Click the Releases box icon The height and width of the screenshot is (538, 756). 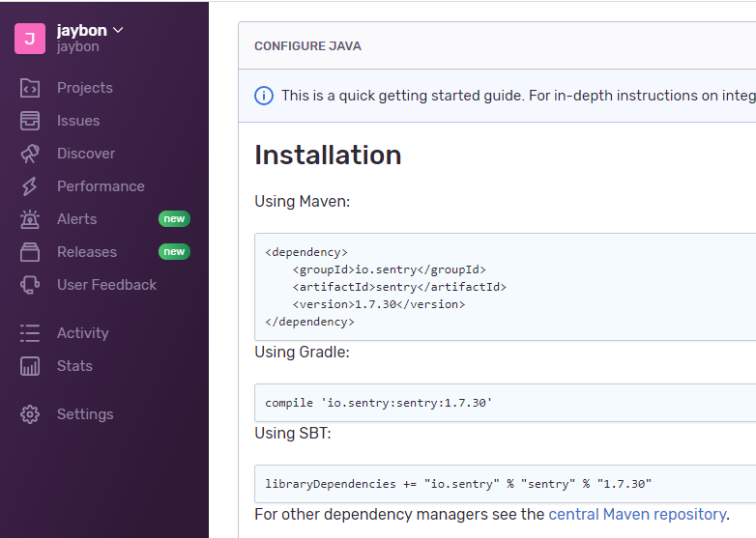coord(30,252)
